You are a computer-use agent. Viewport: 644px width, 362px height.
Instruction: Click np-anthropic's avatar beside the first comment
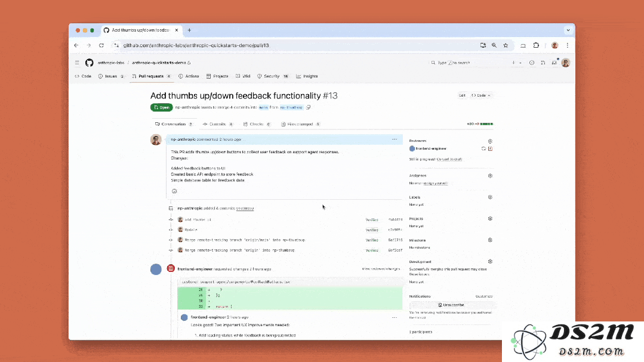point(156,140)
